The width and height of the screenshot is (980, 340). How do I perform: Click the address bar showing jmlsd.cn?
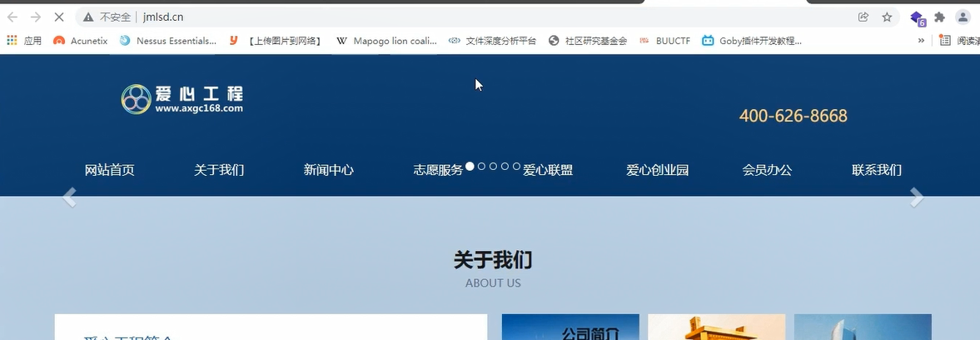416,17
